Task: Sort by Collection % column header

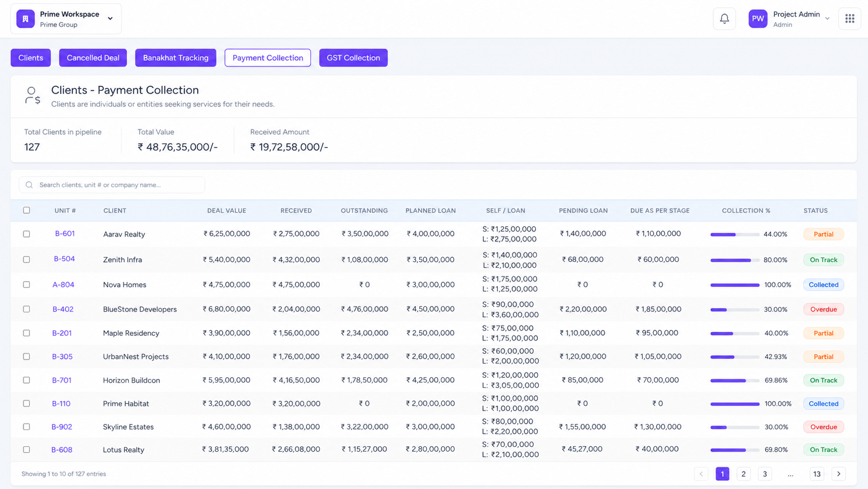Action: pyautogui.click(x=746, y=210)
